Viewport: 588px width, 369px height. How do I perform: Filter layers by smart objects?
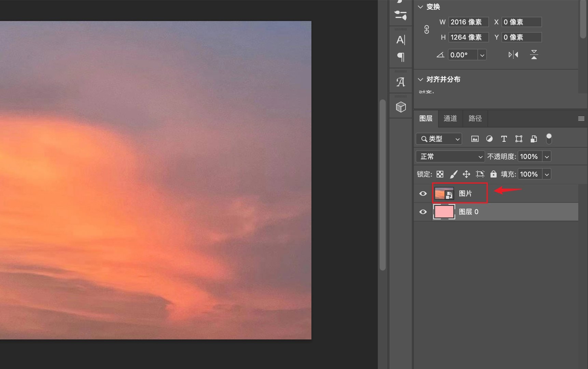click(x=533, y=139)
